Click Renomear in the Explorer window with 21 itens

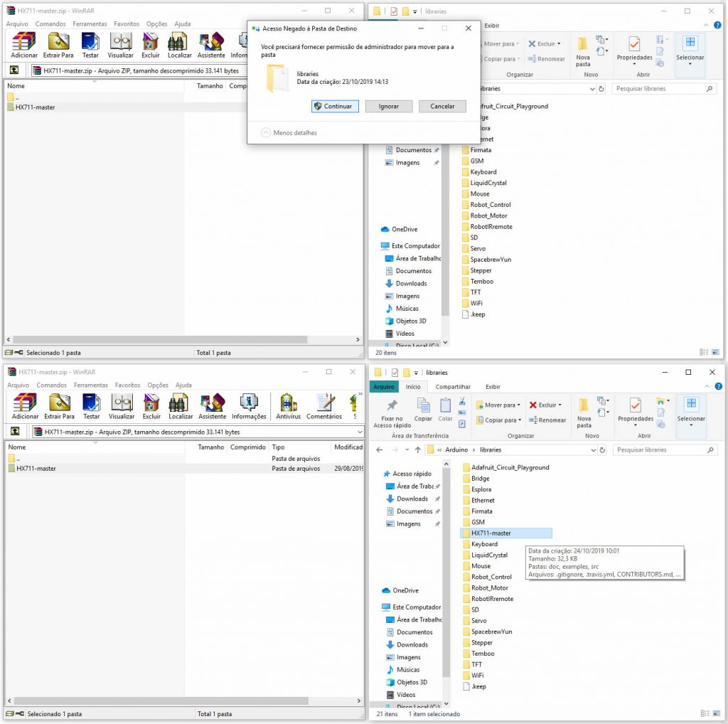547,420
